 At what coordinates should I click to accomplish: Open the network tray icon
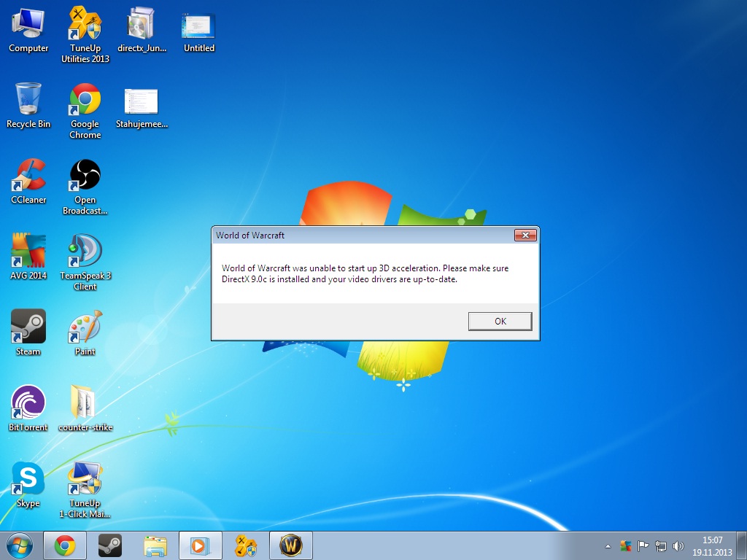pos(661,546)
